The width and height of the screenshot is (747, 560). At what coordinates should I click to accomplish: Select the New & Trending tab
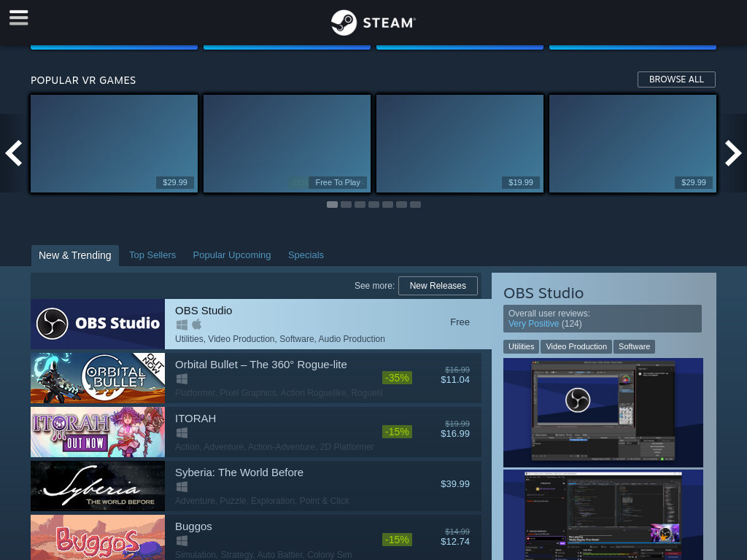click(x=75, y=255)
